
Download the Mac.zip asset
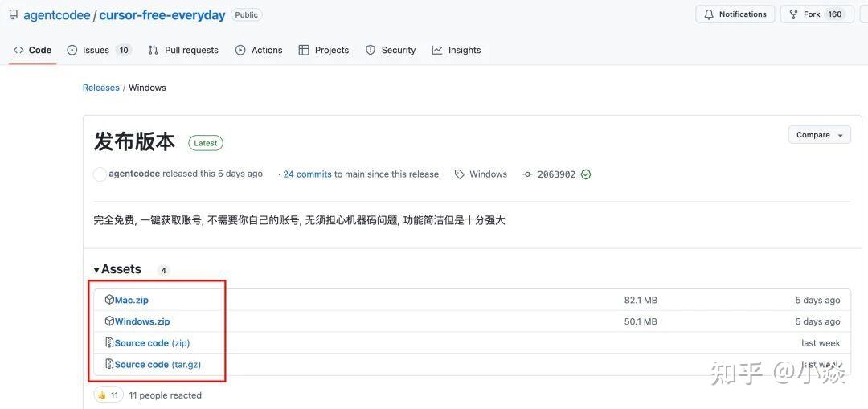pyautogui.click(x=131, y=300)
